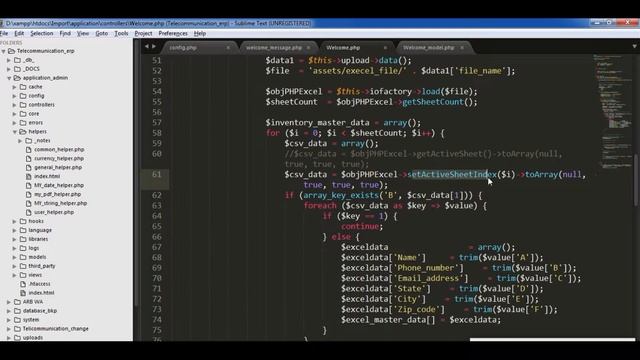The width and height of the screenshot is (640, 360).
Task: Expand the _notes folder arrow
Action: pyautogui.click(x=20, y=141)
